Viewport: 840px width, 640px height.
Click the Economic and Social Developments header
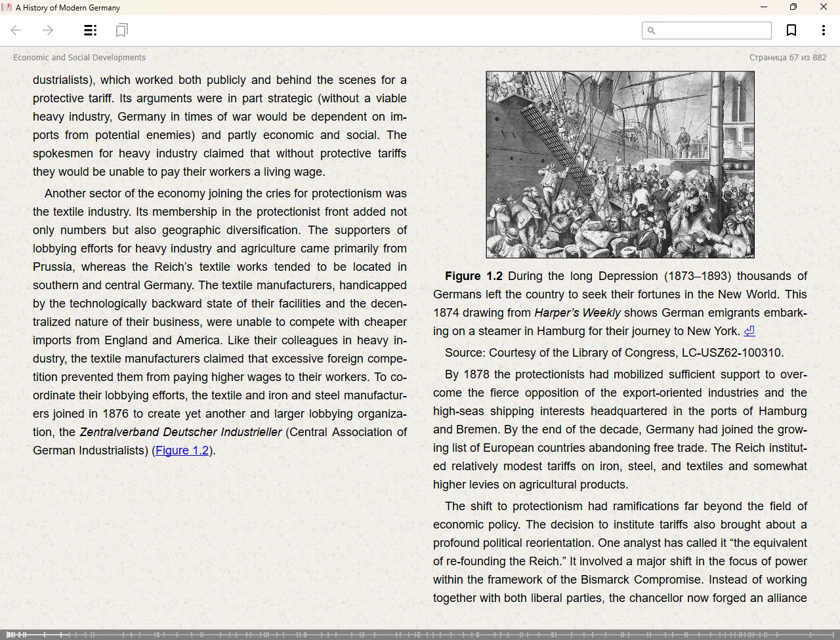79,58
